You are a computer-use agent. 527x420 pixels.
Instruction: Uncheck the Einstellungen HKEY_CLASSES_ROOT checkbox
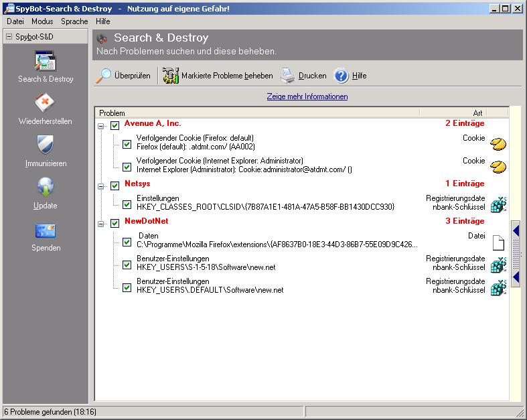[127, 204]
